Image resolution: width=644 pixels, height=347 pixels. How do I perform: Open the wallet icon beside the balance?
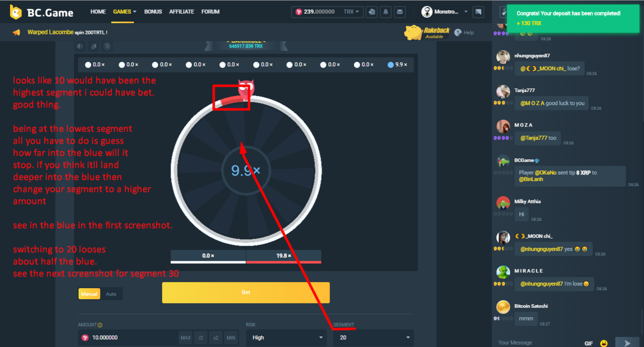point(372,12)
